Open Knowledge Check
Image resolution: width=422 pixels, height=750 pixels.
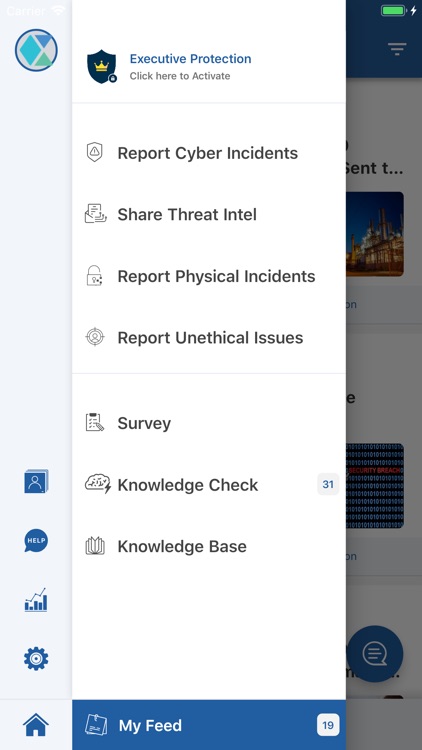209,485
